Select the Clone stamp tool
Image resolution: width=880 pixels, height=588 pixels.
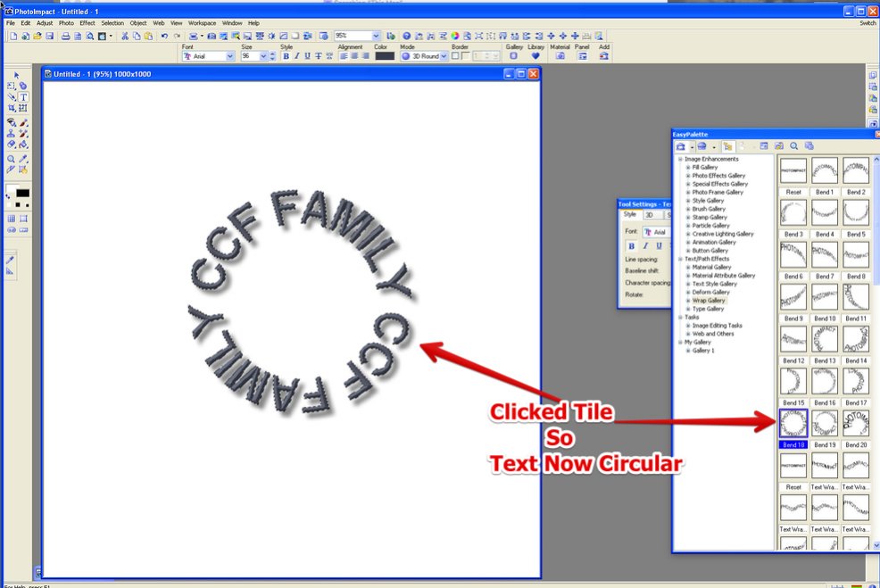[x=12, y=134]
